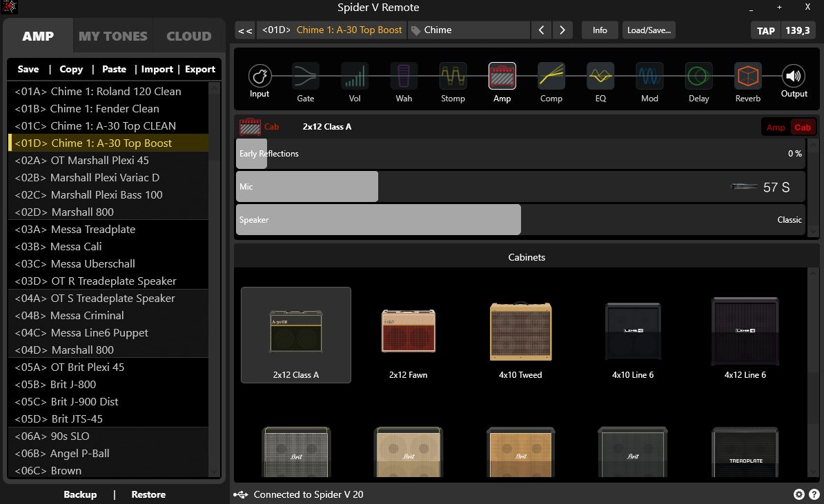The width and height of the screenshot is (824, 504).
Task: Switch view to Cab toggle
Action: [x=803, y=127]
